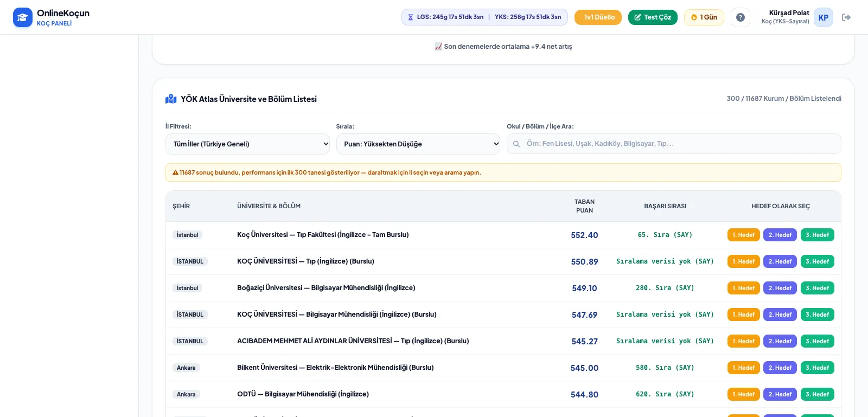
Task: Click the search magnifier icon
Action: click(x=516, y=144)
